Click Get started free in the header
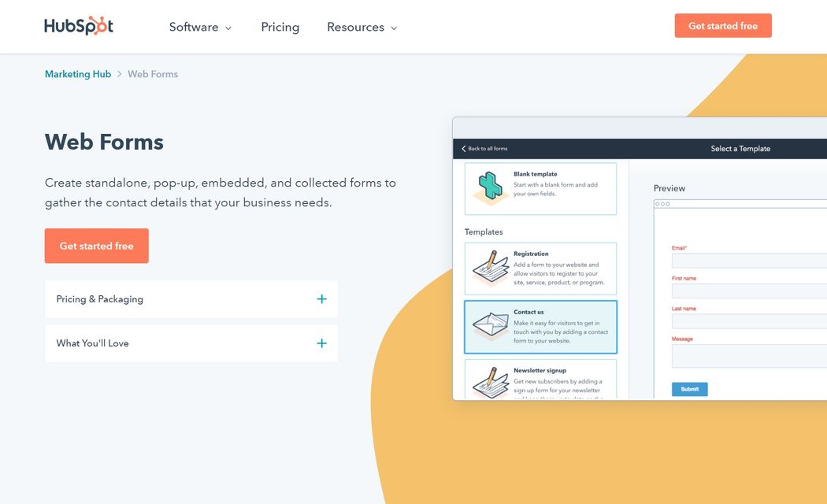 coord(722,26)
